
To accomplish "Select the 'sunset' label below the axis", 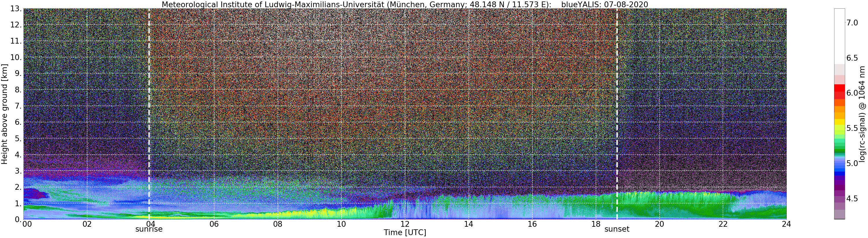I will (617, 229).
